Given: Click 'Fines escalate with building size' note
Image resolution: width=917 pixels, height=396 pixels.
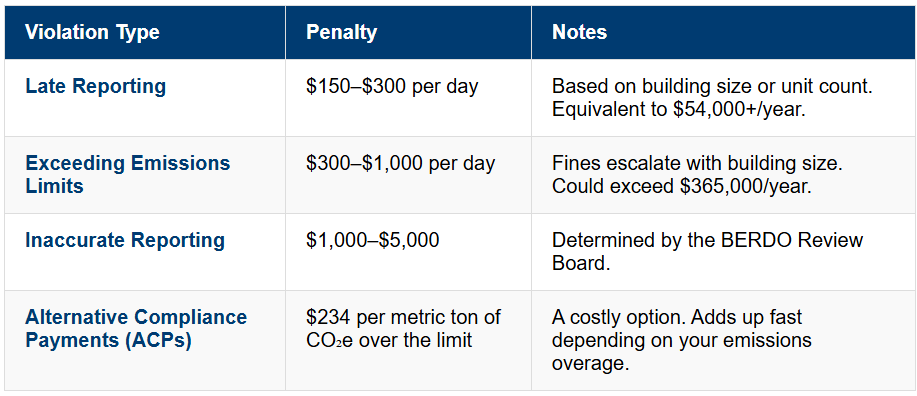Looking at the screenshot, I should (697, 164).
